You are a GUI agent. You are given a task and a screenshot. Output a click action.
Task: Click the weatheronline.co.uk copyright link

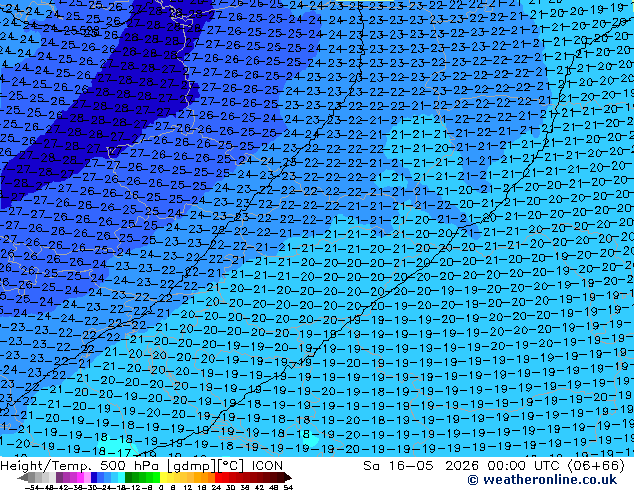(542, 480)
